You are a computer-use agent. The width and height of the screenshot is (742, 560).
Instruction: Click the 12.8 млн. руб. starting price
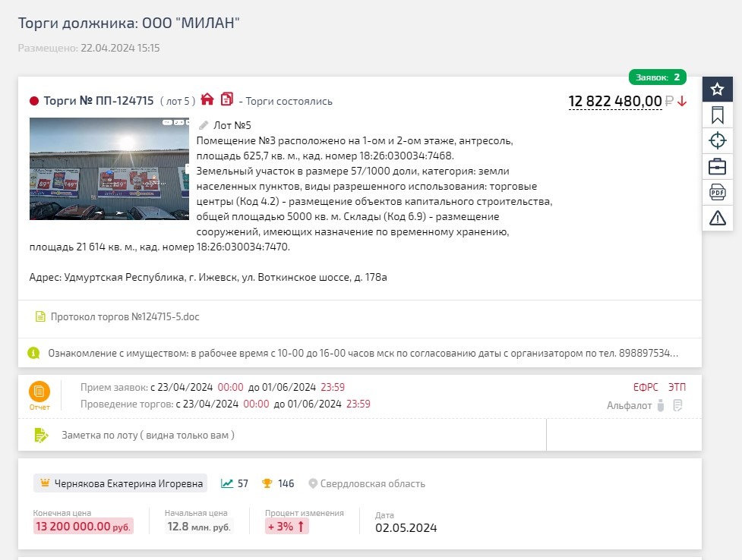[199, 527]
